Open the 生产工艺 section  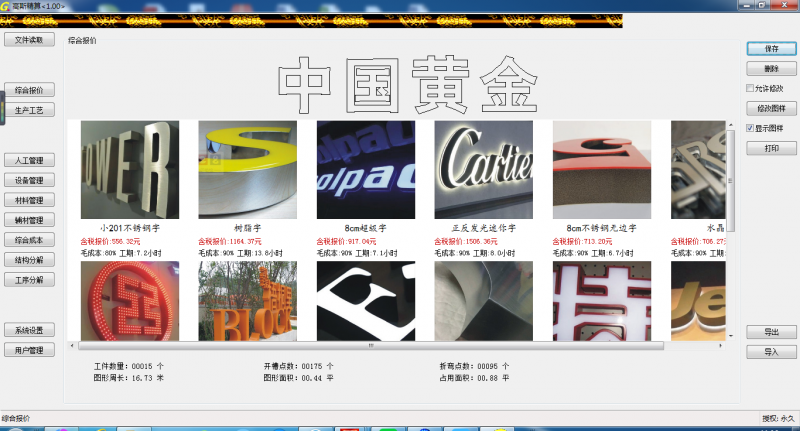click(x=29, y=110)
